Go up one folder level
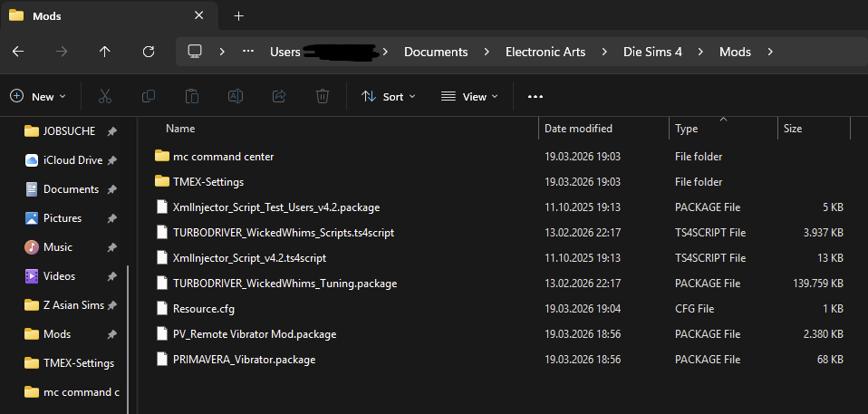The height and width of the screenshot is (414, 868). pyautogui.click(x=104, y=52)
